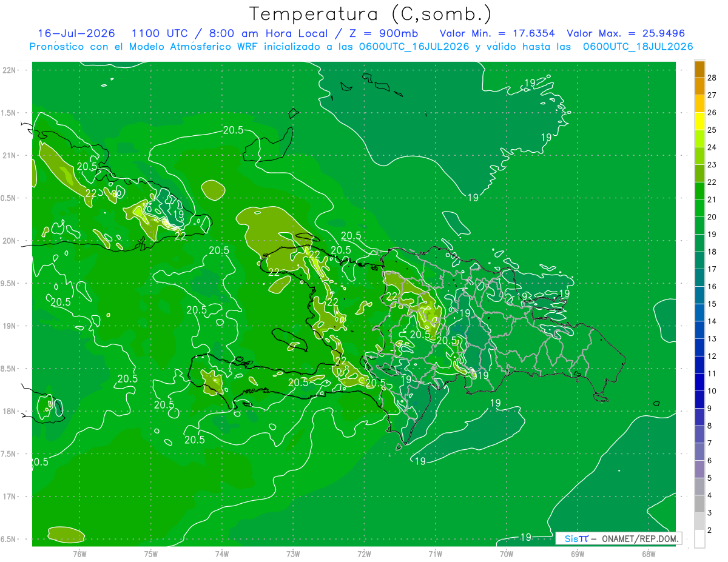Click the 17N latitude axis label
728x562 pixels.
10,497
